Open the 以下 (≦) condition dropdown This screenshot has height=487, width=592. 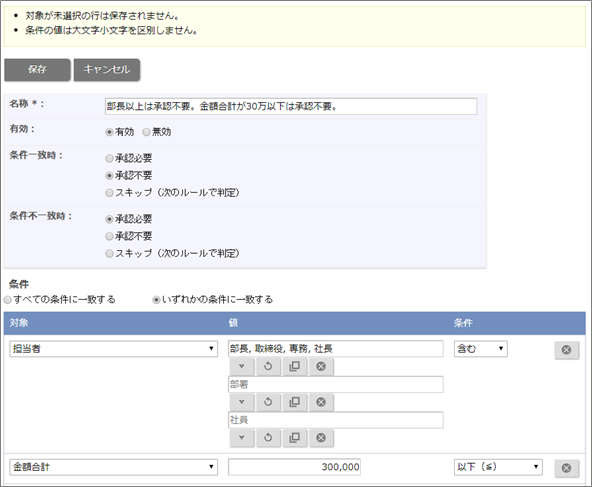click(498, 467)
